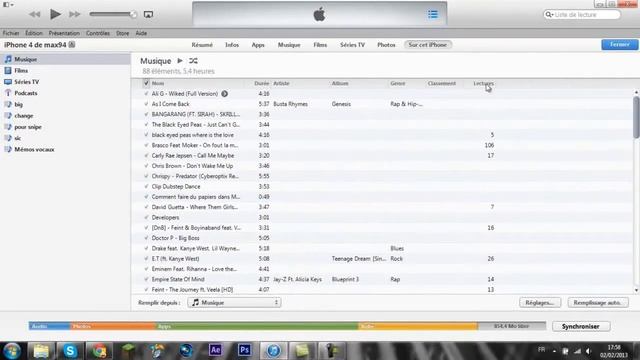
Task: Uncheck the Empire State Of Mind track
Action: (x=146, y=280)
